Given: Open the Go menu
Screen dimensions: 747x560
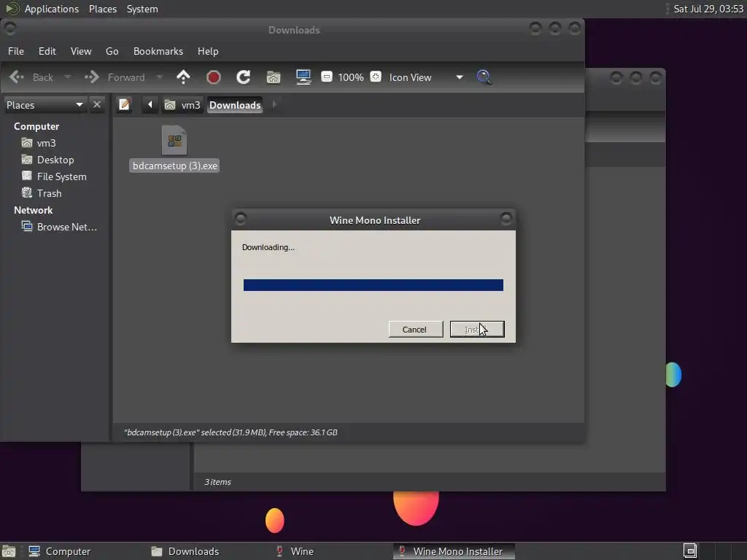Looking at the screenshot, I should pos(112,51).
